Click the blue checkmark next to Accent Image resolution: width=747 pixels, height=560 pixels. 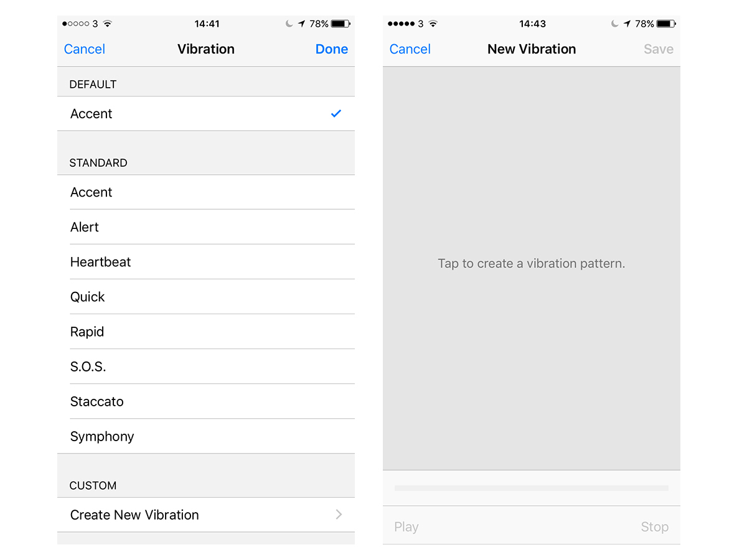[x=336, y=113]
